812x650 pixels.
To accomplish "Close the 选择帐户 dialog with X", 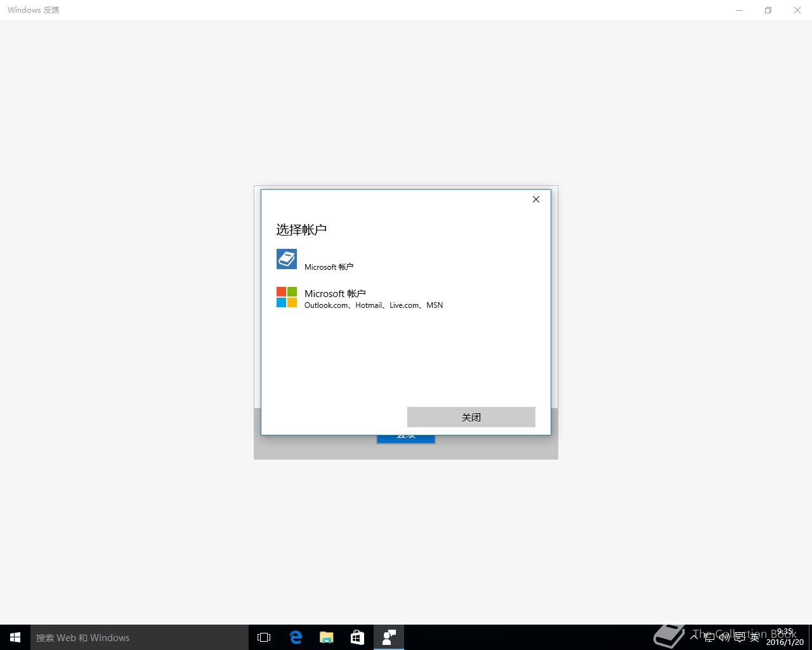I will pos(536,199).
